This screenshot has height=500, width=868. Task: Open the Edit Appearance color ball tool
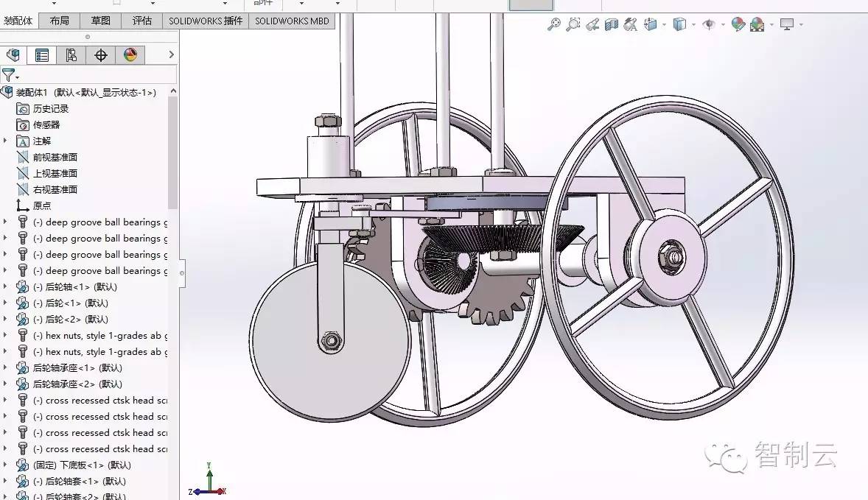click(x=738, y=24)
